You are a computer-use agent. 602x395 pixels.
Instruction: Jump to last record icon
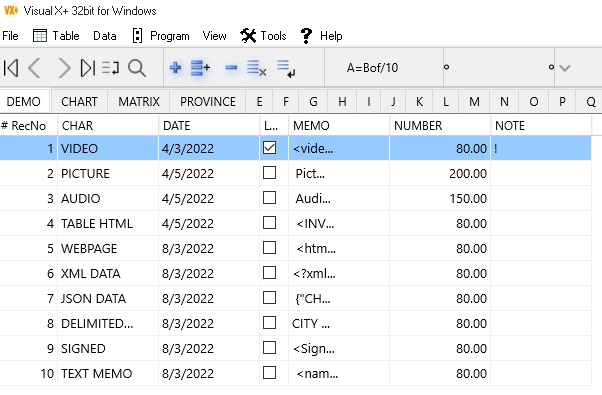[88, 68]
